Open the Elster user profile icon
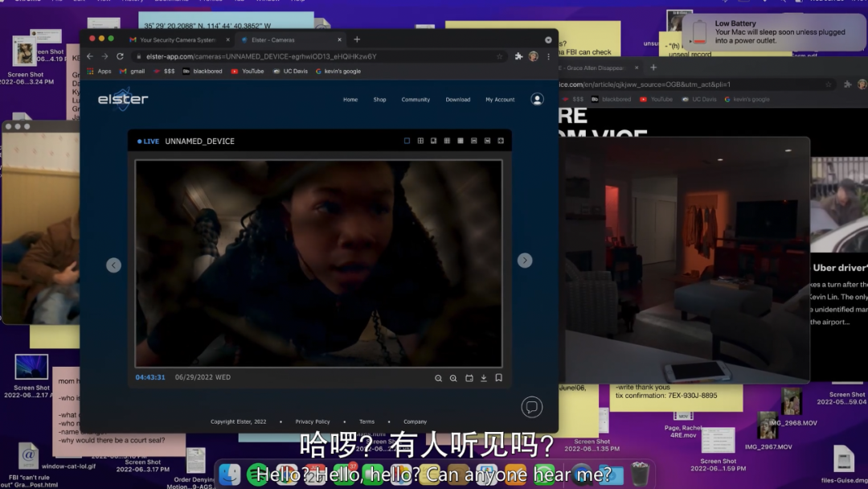The height and width of the screenshot is (489, 868). coord(537,99)
